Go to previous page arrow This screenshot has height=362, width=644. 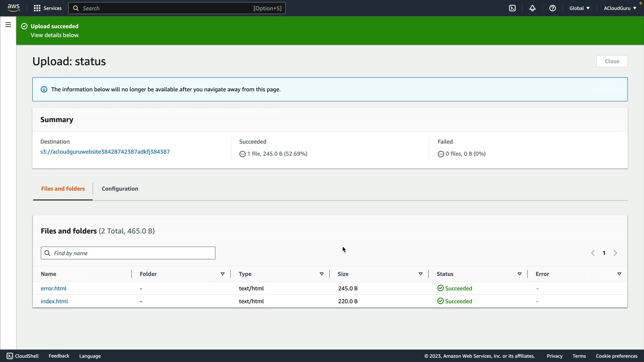click(x=593, y=253)
